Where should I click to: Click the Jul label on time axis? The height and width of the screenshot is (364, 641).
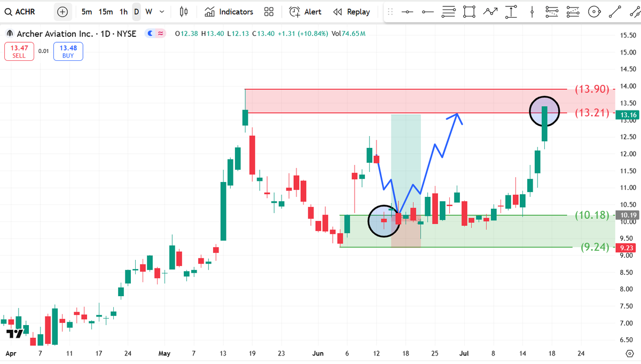click(464, 353)
